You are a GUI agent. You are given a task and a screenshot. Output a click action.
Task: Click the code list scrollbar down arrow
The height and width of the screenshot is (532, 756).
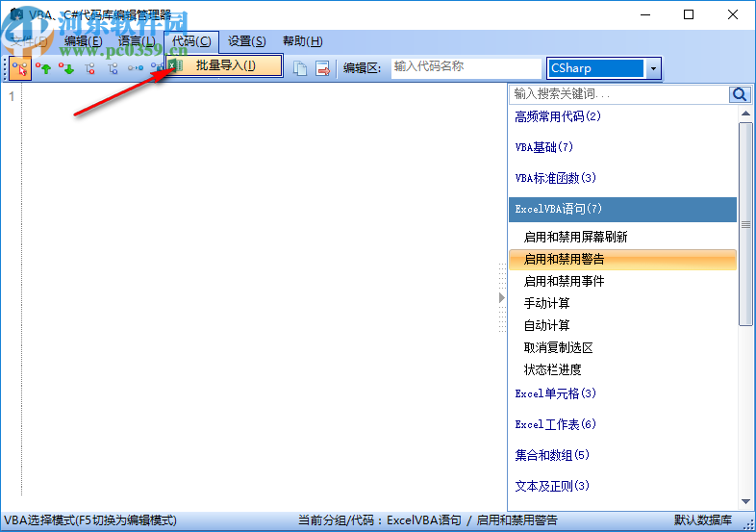[x=745, y=501]
